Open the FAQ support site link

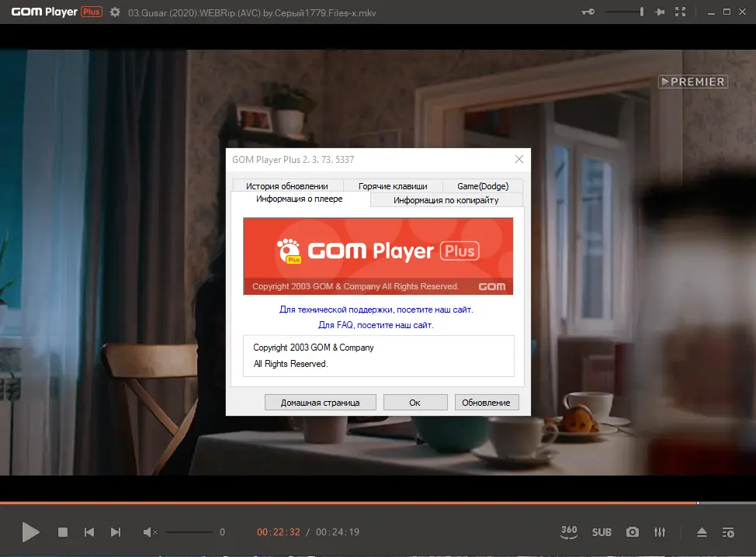(378, 324)
